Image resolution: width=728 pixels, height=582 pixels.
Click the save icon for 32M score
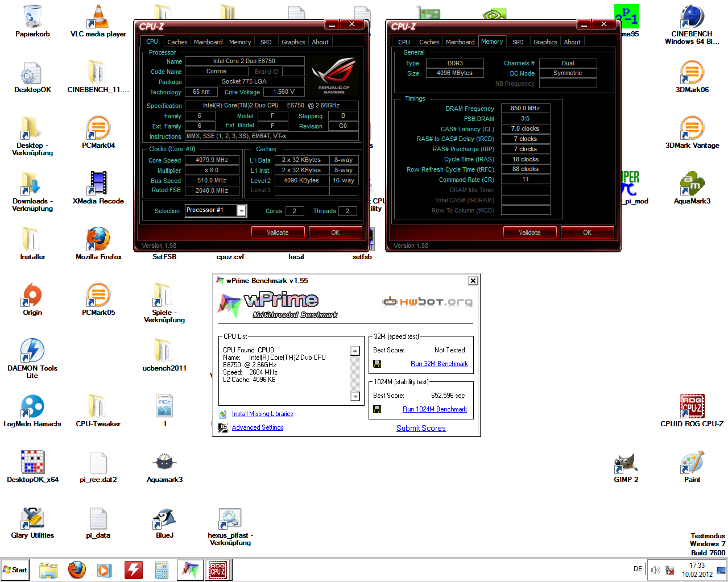[377, 364]
